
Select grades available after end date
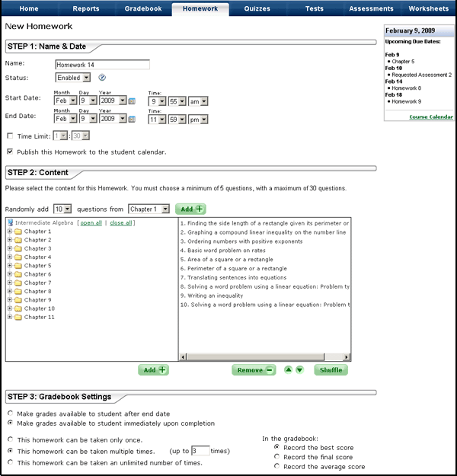tap(11, 413)
